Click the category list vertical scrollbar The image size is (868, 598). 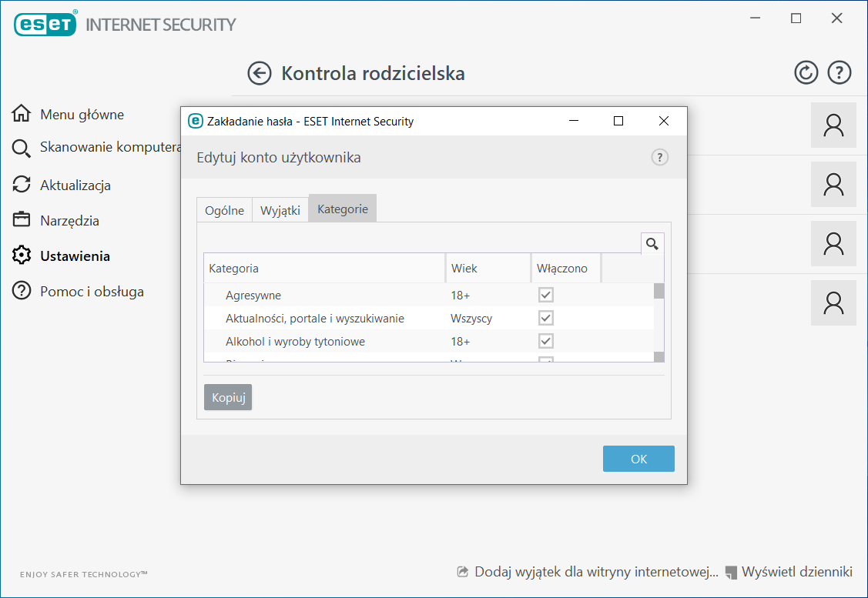pyautogui.click(x=659, y=323)
